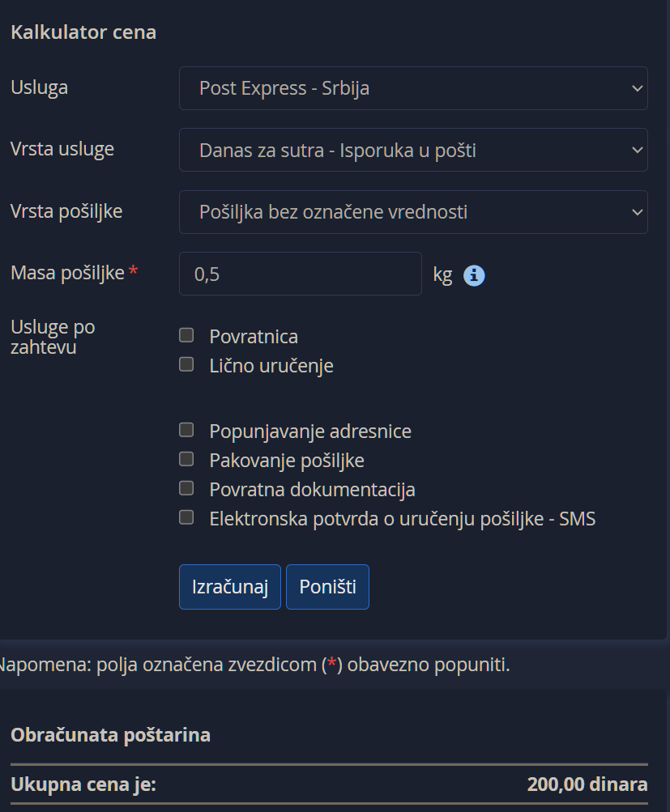This screenshot has height=812, width=670.
Task: Click the info icon next to kg
Action: tap(474, 276)
